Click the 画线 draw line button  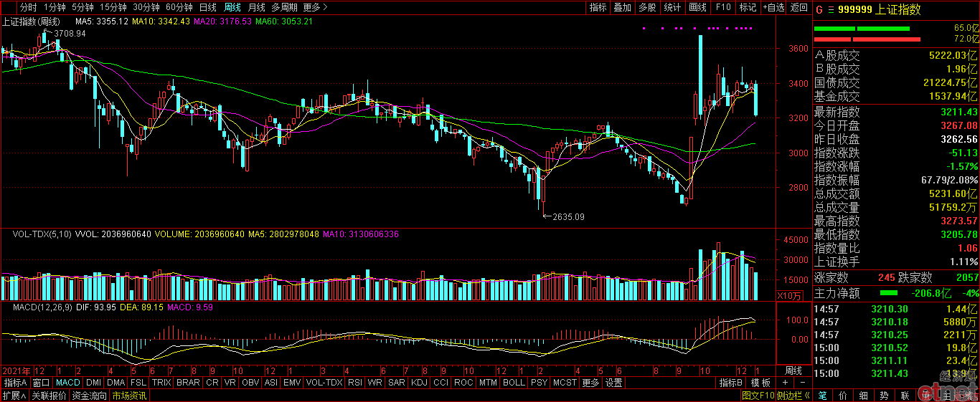click(698, 7)
